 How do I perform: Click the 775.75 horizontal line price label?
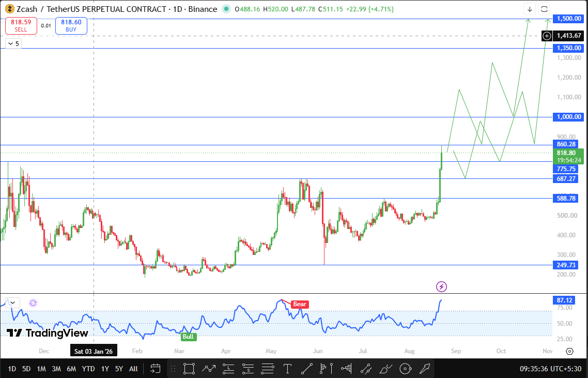tap(566, 169)
